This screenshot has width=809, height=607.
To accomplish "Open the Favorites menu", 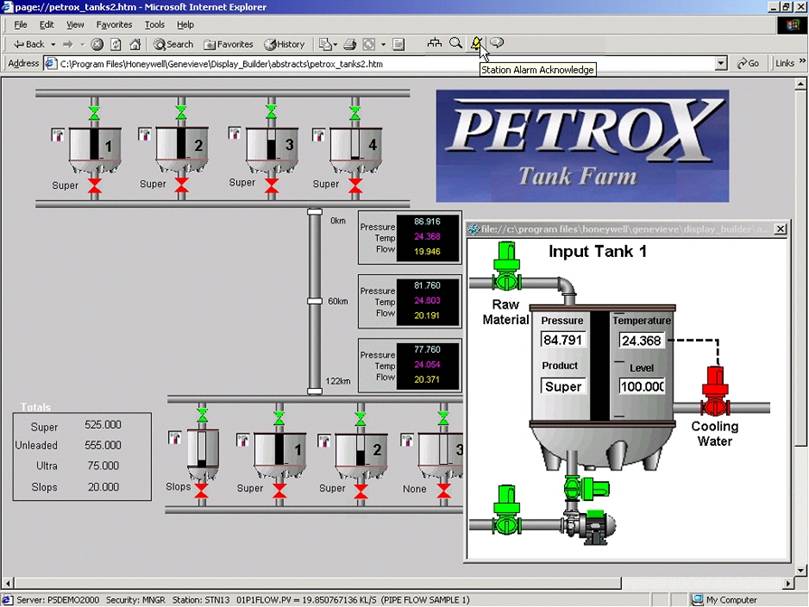I will pyautogui.click(x=114, y=25).
